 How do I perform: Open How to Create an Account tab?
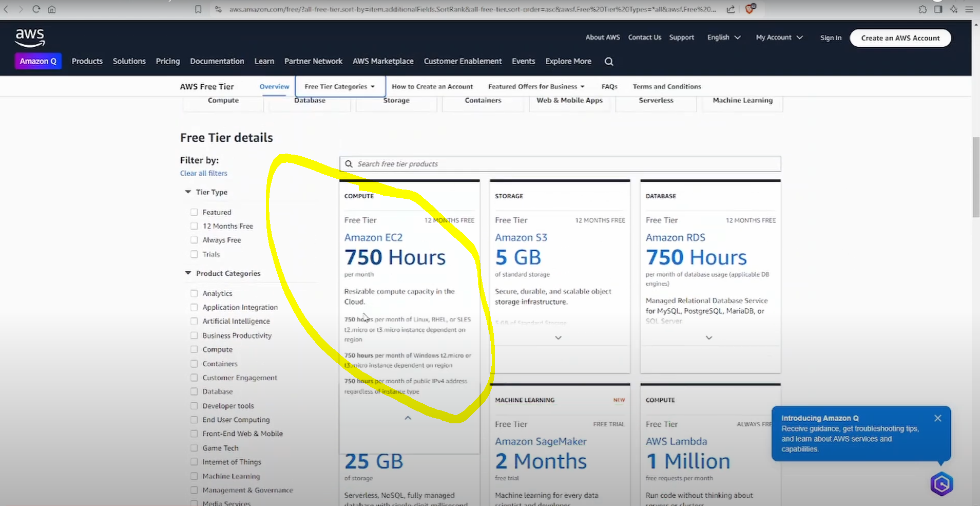(x=432, y=86)
